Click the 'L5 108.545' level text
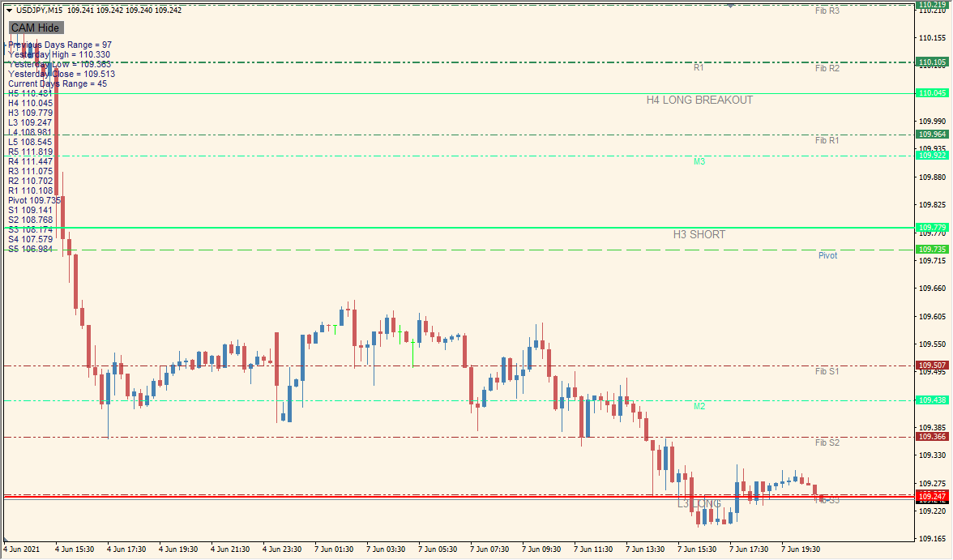The height and width of the screenshot is (560, 953). [x=30, y=143]
